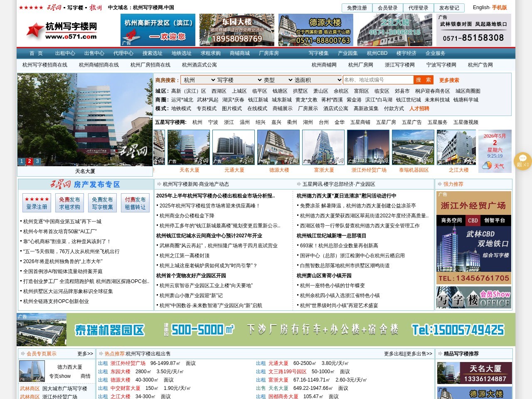The width and height of the screenshot is (532, 399).
Task: Open the 更多搜索 link
Action: pyautogui.click(x=449, y=80)
